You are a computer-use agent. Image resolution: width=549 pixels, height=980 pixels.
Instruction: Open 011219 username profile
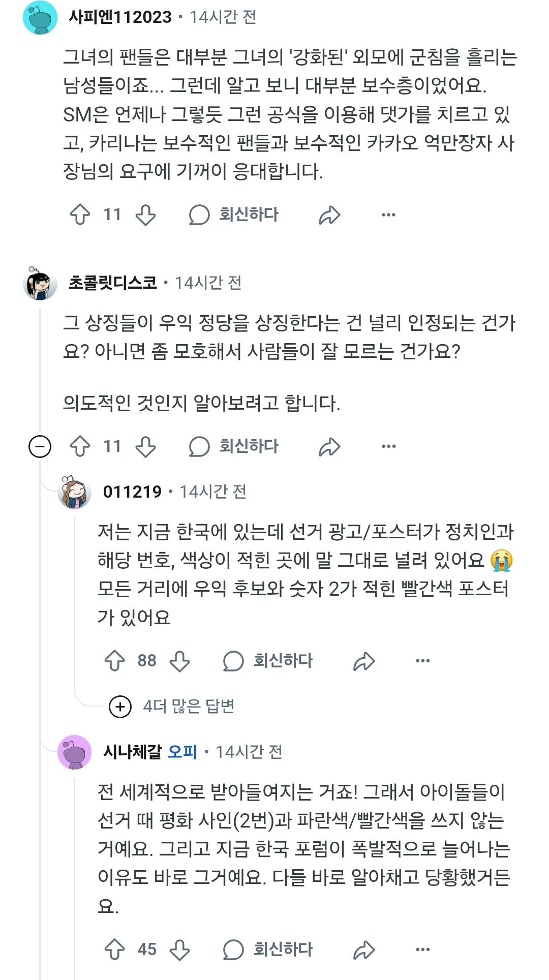click(x=132, y=492)
